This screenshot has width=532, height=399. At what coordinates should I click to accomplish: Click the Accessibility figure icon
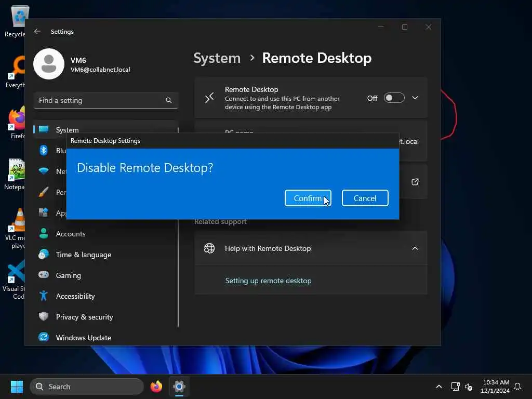point(44,296)
